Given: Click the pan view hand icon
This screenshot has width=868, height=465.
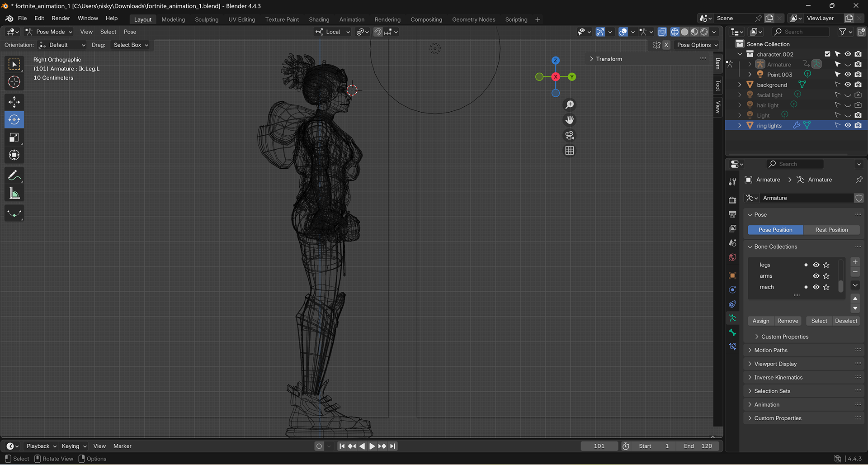Looking at the screenshot, I should [x=570, y=120].
